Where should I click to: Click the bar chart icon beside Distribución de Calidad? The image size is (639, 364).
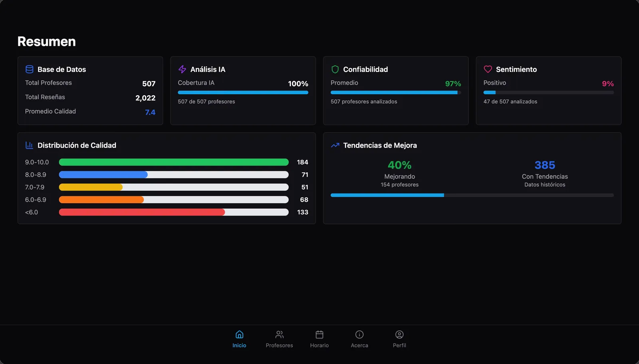(29, 145)
